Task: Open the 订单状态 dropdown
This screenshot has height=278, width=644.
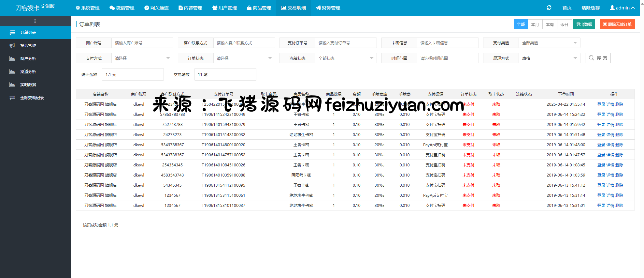Action: point(244,58)
